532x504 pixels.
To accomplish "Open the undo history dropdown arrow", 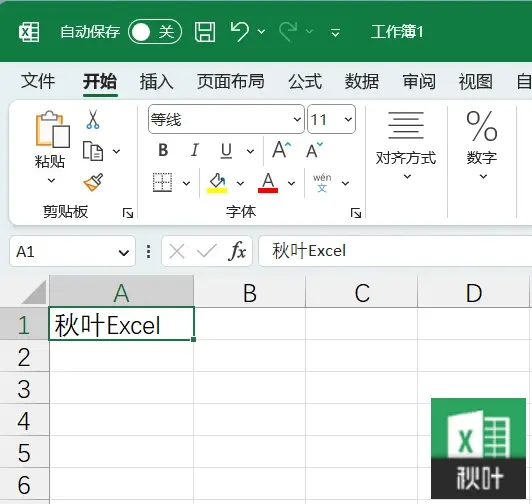I will (x=261, y=32).
